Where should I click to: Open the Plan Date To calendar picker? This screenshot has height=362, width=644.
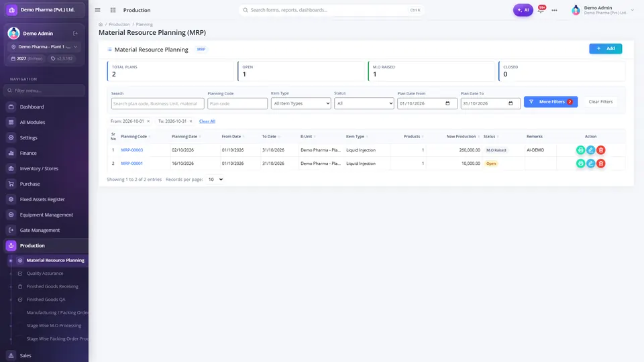point(511,103)
